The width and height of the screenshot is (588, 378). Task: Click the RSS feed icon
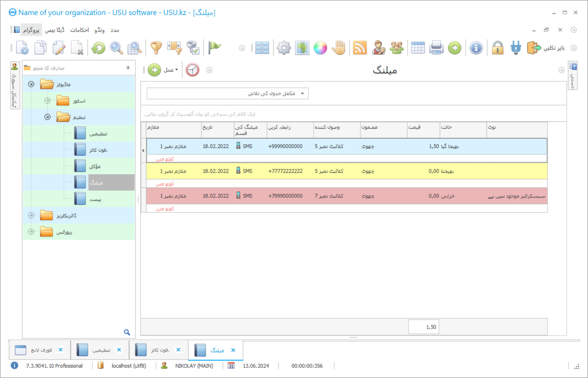(360, 48)
